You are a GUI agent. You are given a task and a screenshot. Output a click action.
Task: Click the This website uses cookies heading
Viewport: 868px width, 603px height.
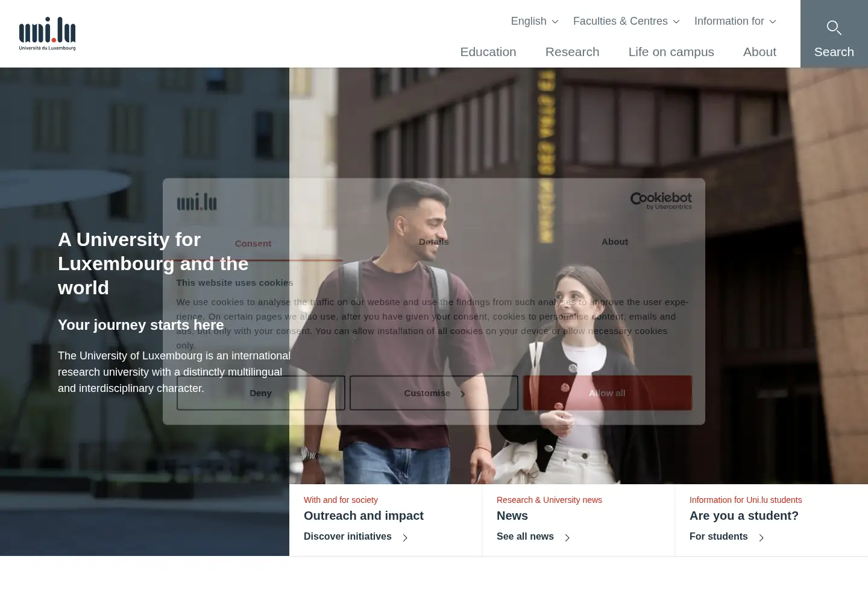click(234, 283)
